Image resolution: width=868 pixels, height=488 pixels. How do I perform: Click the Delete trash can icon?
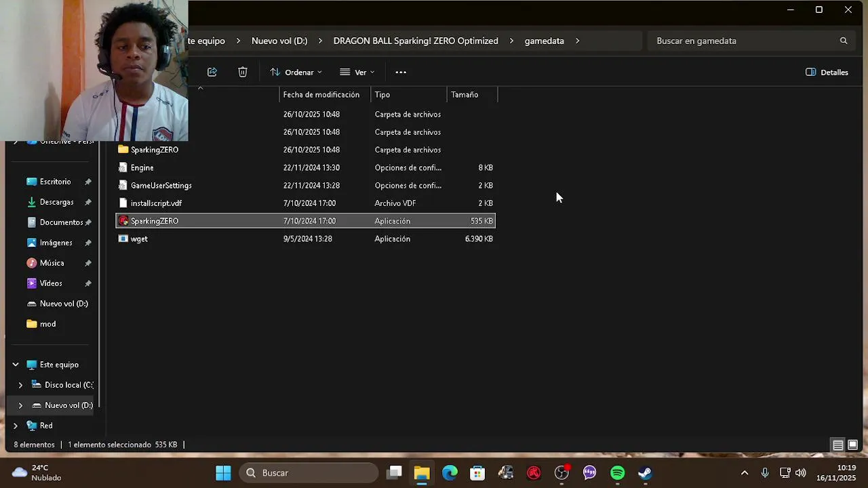tap(243, 72)
